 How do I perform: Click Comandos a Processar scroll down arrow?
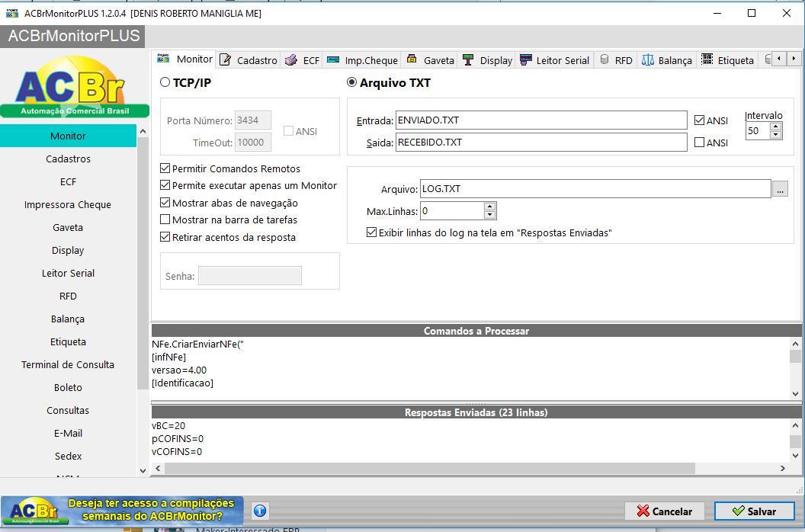coord(795,394)
